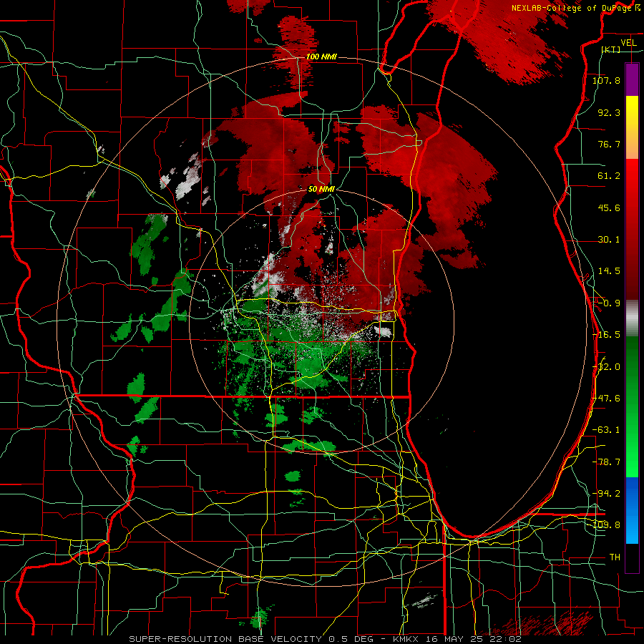
Task: Select the -94.2 velocity scale value
Action: 606,494
